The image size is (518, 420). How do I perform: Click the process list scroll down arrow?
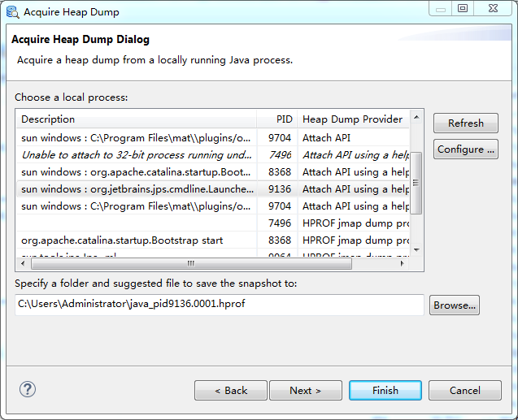point(416,249)
